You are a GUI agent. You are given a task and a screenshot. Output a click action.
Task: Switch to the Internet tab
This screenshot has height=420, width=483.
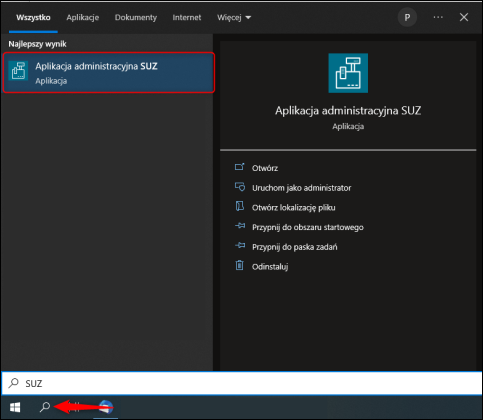click(x=187, y=17)
